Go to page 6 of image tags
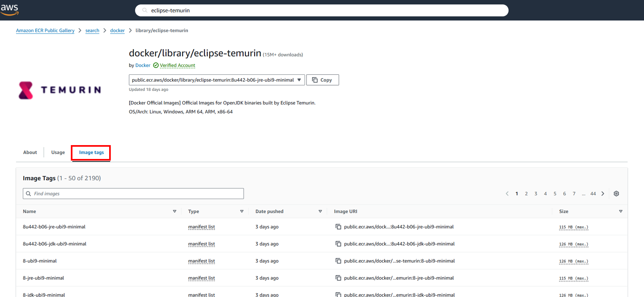The height and width of the screenshot is (297, 644). (564, 193)
